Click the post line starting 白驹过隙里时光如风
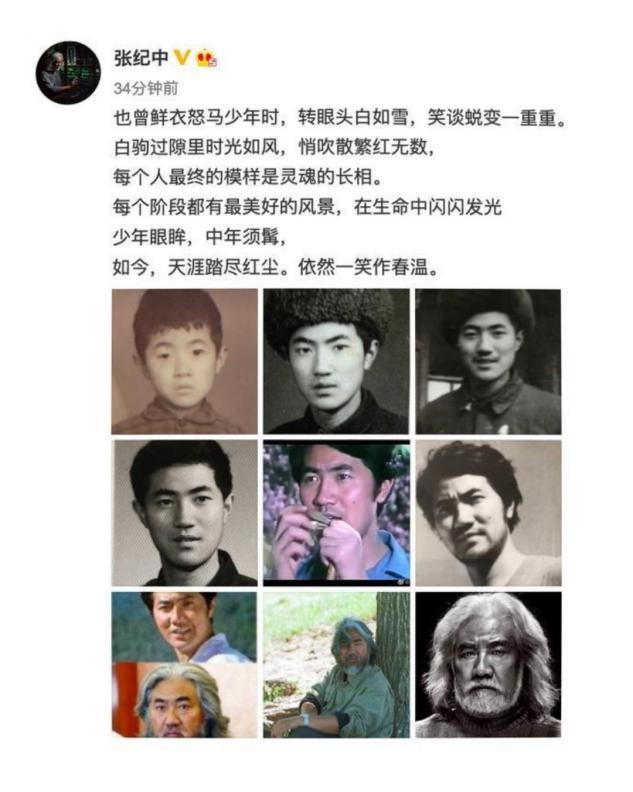The image size is (633, 792). 273,147
